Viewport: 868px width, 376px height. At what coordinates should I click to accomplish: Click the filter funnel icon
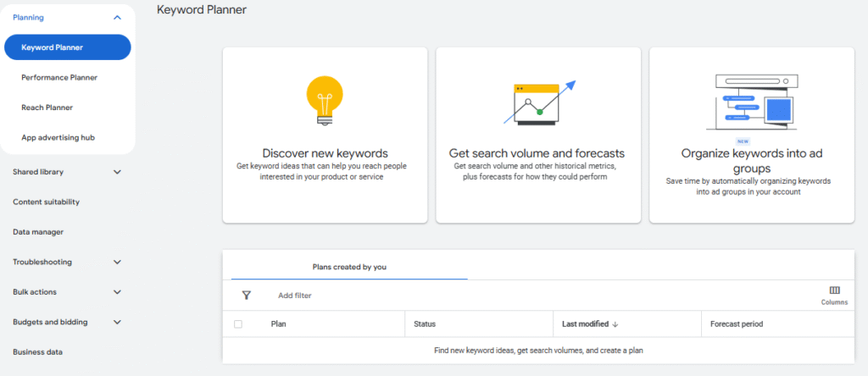click(247, 296)
